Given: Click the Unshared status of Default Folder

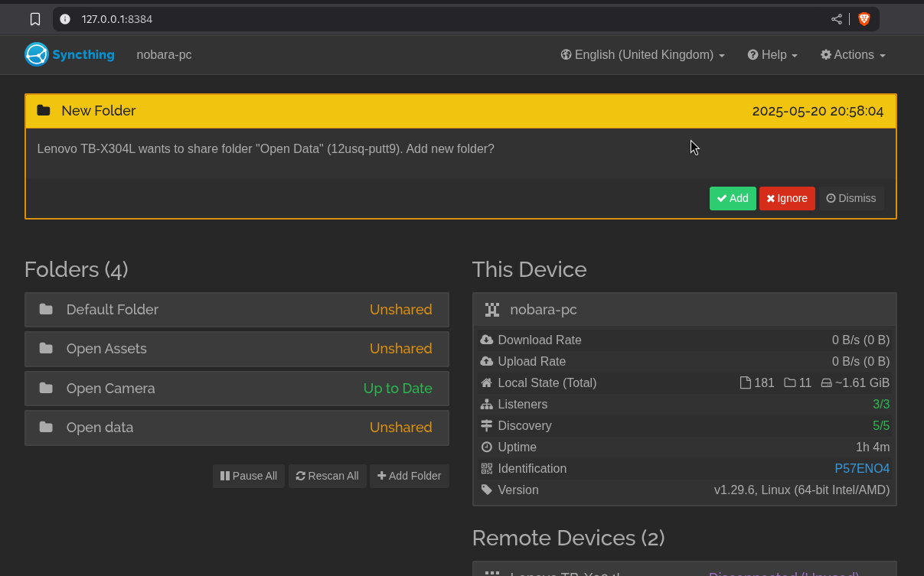Looking at the screenshot, I should 401,309.
